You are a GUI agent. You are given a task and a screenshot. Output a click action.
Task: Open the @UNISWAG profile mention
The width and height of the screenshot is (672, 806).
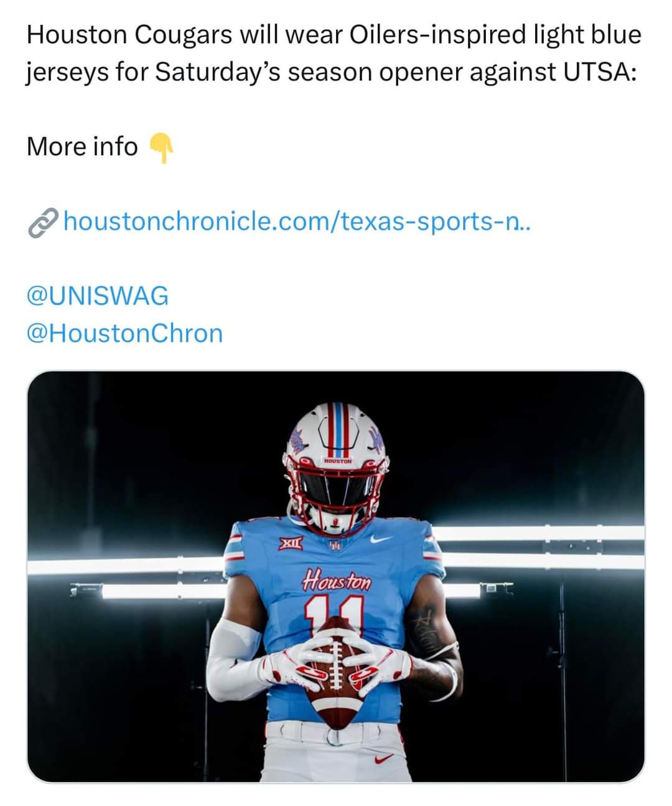point(98,296)
